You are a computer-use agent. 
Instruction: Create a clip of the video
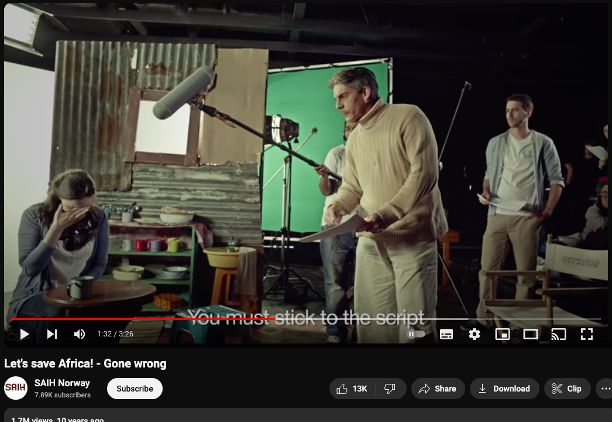tap(567, 389)
